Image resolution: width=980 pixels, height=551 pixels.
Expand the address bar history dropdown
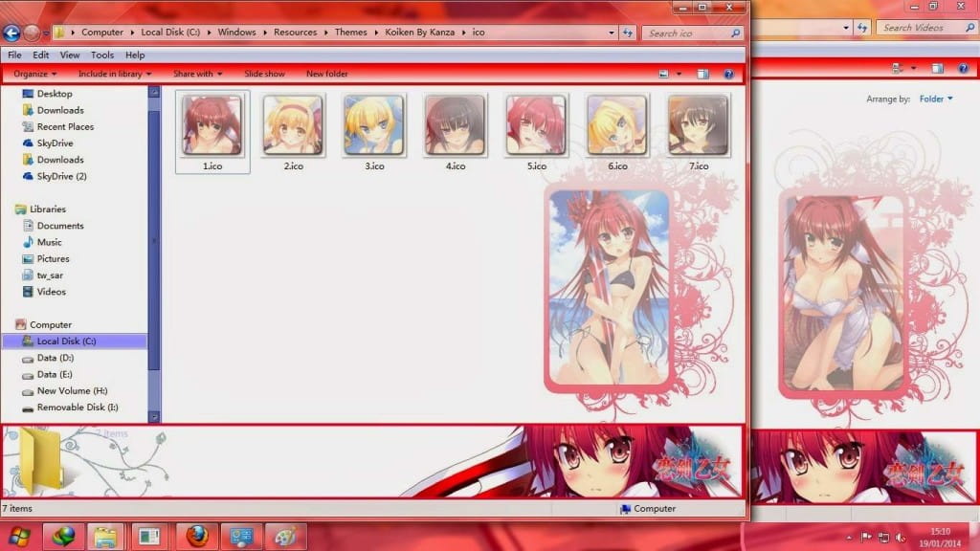[612, 33]
